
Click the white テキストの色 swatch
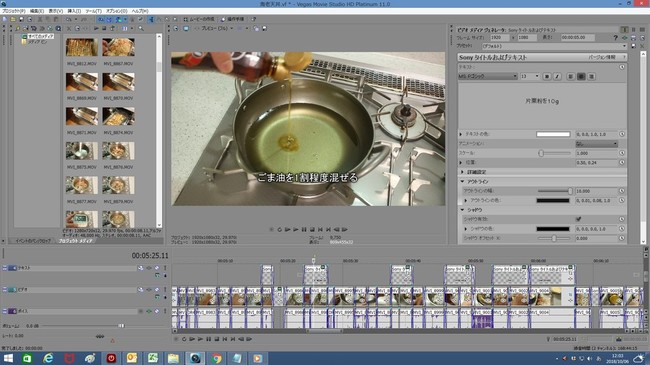click(x=553, y=134)
